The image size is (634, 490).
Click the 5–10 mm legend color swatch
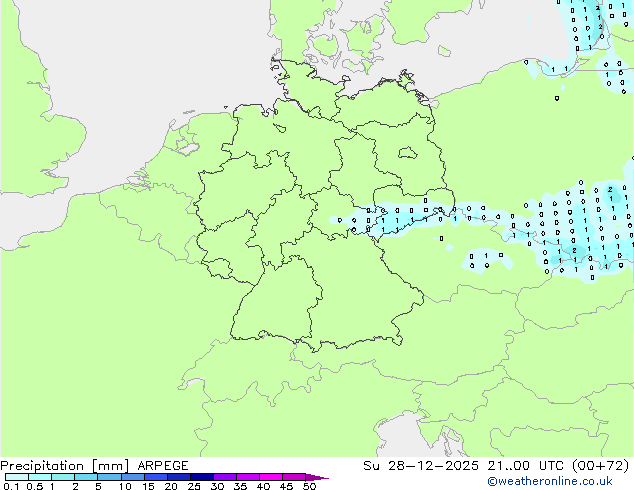(x=109, y=477)
